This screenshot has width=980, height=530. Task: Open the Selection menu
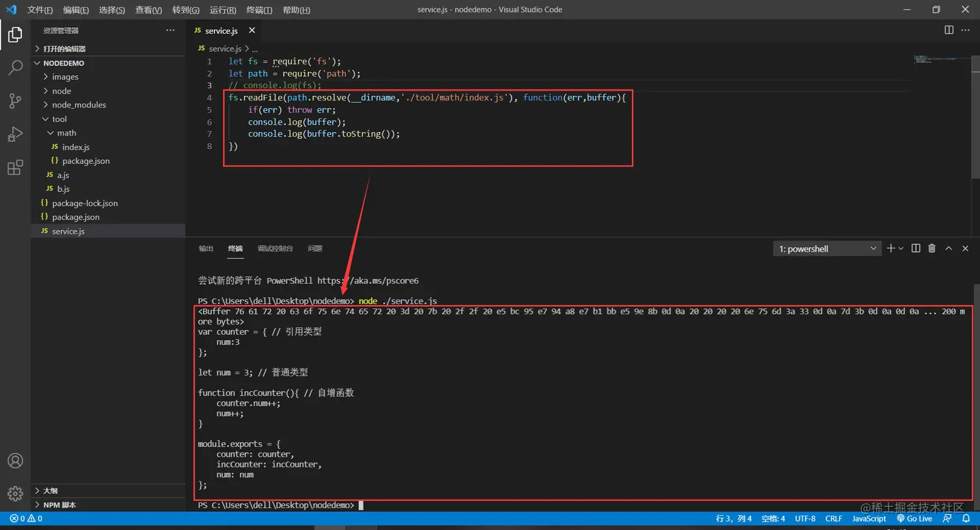[x=111, y=10]
